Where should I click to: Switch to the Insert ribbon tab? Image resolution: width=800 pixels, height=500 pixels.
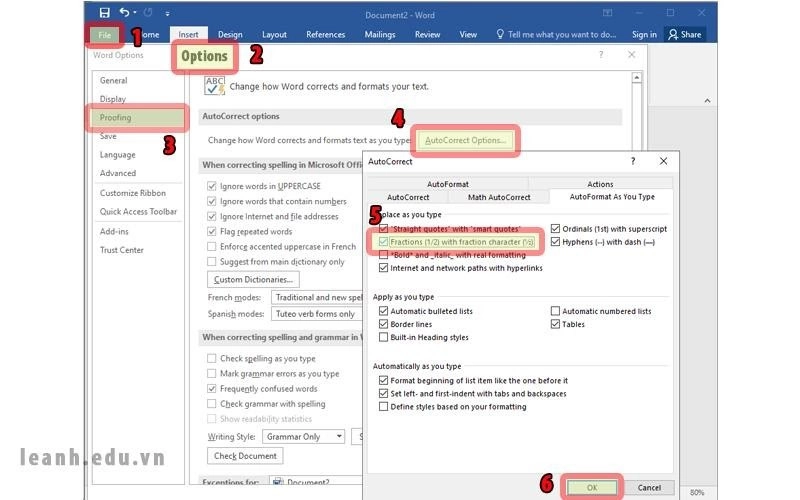(x=188, y=34)
